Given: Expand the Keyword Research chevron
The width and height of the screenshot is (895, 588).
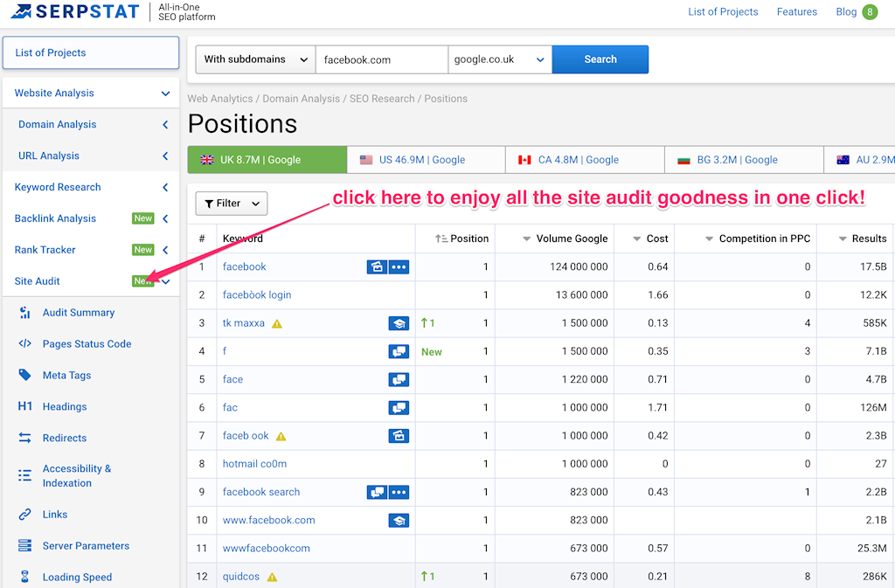Looking at the screenshot, I should coord(165,187).
